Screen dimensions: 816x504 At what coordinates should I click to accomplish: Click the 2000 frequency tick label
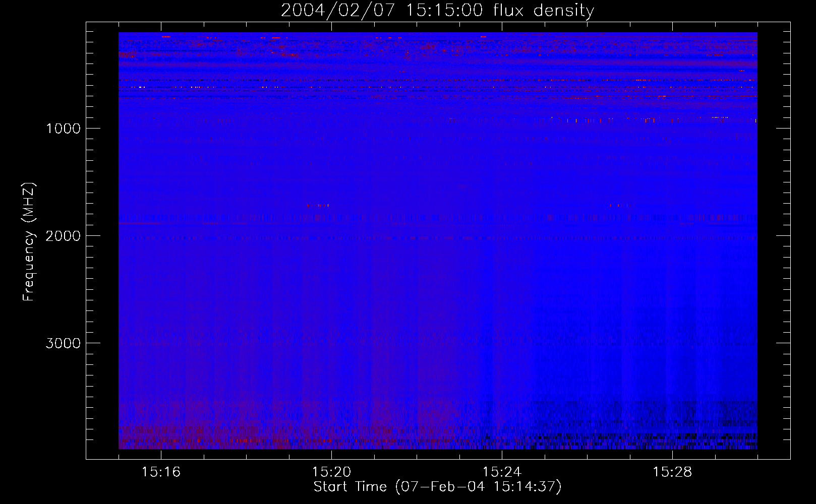click(x=63, y=236)
